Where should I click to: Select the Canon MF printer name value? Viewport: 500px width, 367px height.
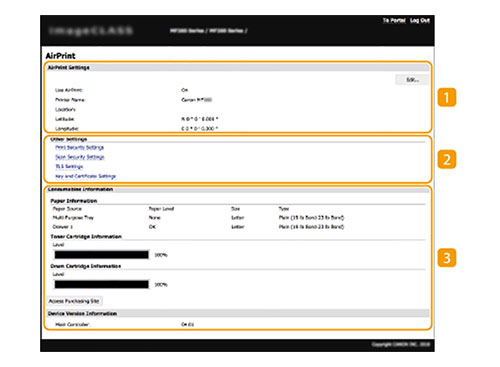tap(197, 100)
